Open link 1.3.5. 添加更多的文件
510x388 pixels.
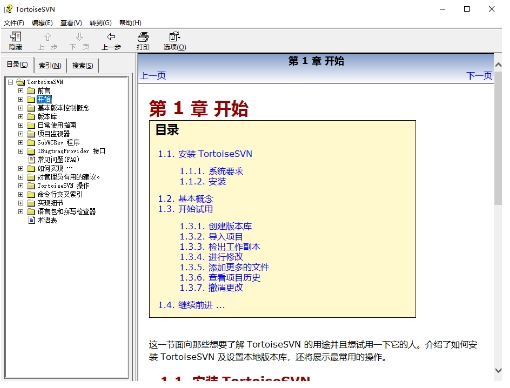coord(224,267)
